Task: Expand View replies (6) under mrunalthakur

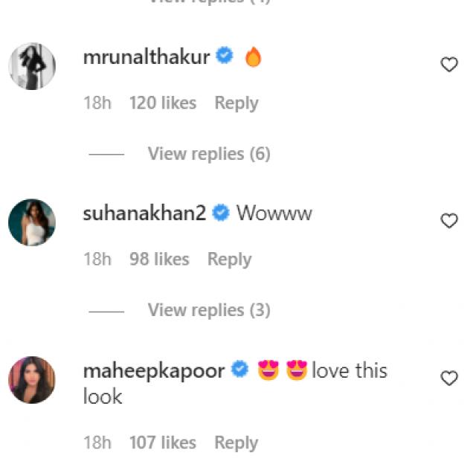Action: [208, 154]
